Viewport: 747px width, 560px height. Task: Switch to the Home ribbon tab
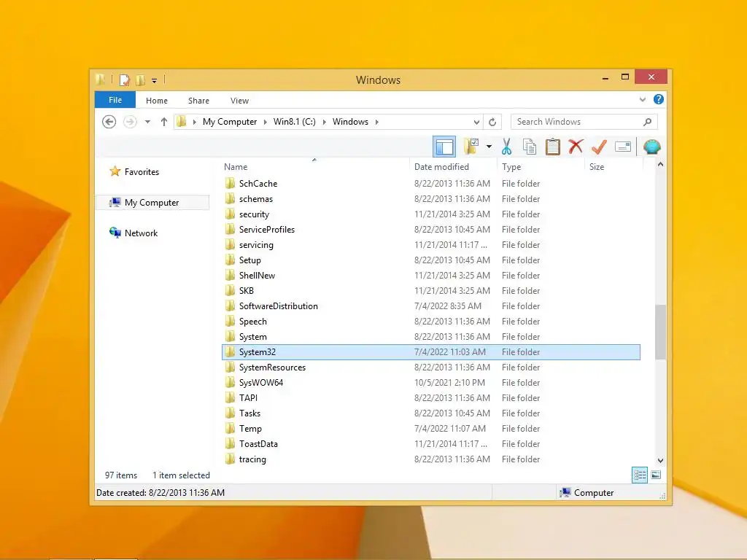pos(157,101)
